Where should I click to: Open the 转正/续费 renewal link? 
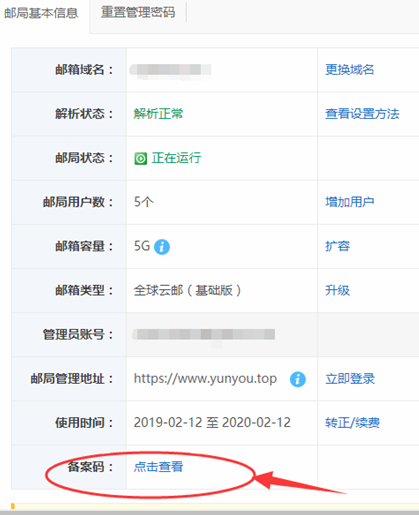(x=352, y=423)
